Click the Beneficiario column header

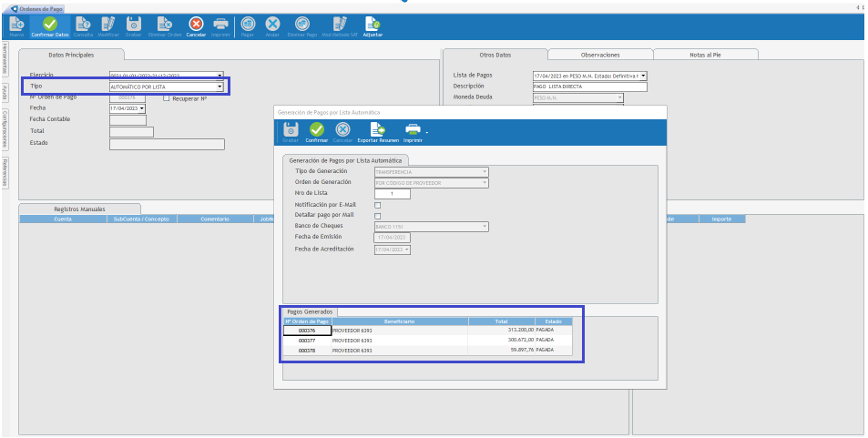click(400, 321)
